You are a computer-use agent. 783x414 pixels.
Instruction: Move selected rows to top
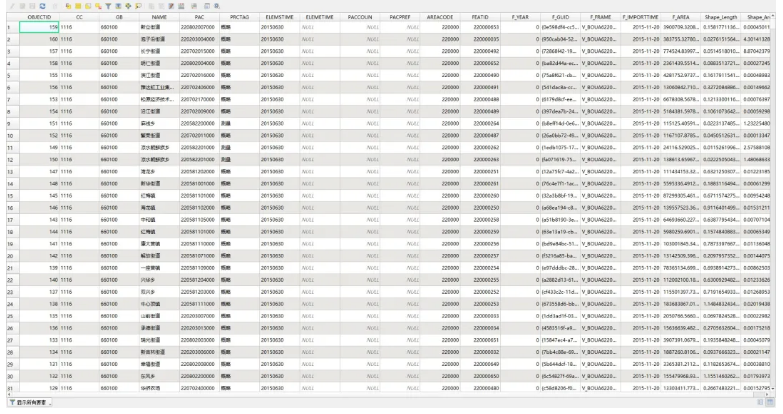118,6
